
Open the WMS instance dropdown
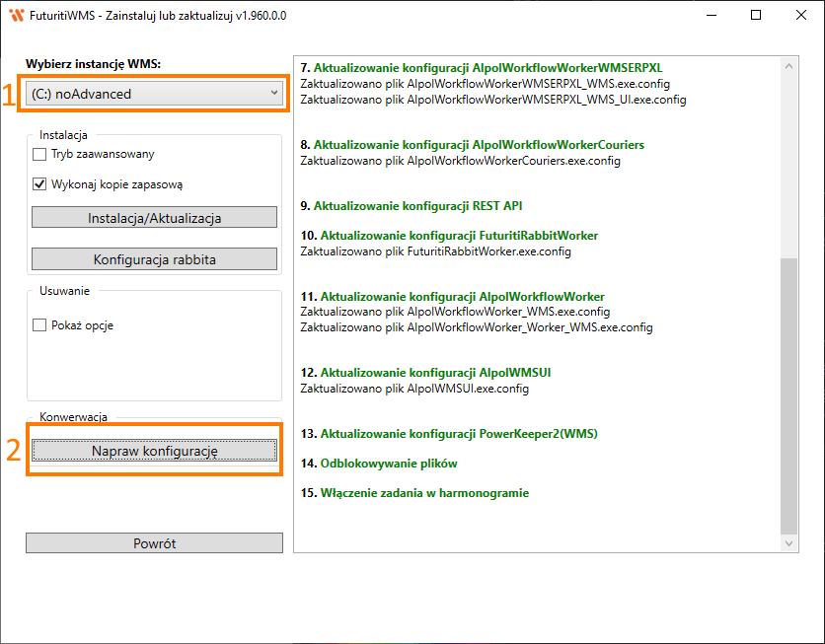pyautogui.click(x=153, y=94)
